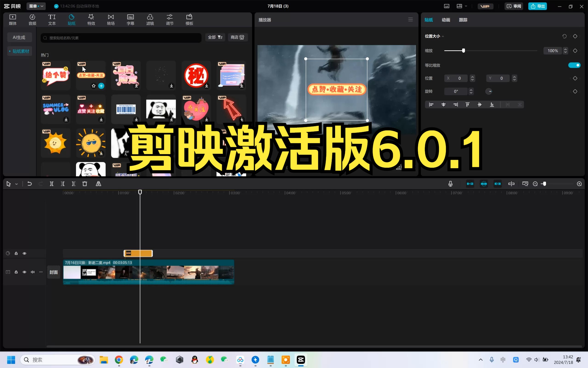The image size is (588, 368).
Task: Add keyframe for 缩放 scale
Action: [575, 51]
